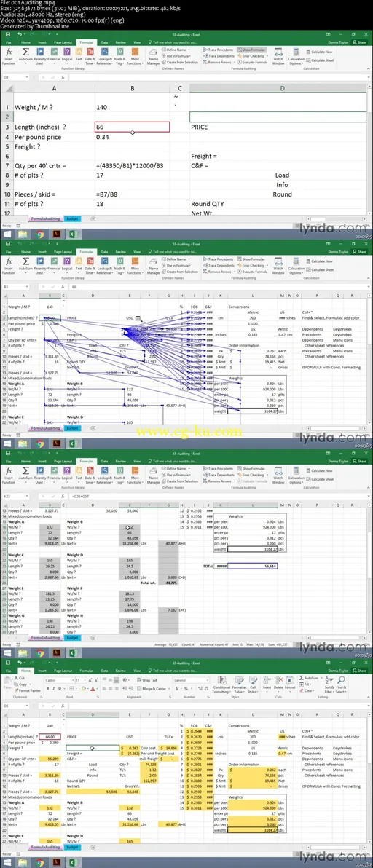Screen dimensions: 373x868
Task: Toggle Bold in the Home ribbon frame
Action: pyautogui.click(x=47, y=689)
